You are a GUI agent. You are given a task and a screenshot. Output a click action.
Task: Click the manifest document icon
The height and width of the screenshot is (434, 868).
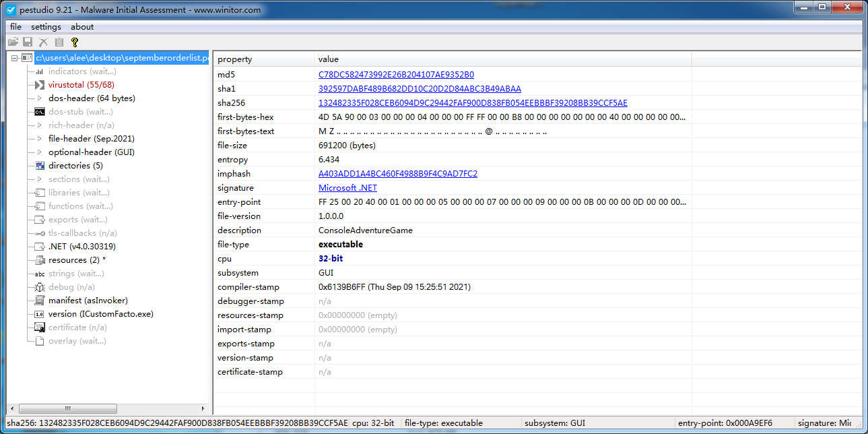(40, 301)
